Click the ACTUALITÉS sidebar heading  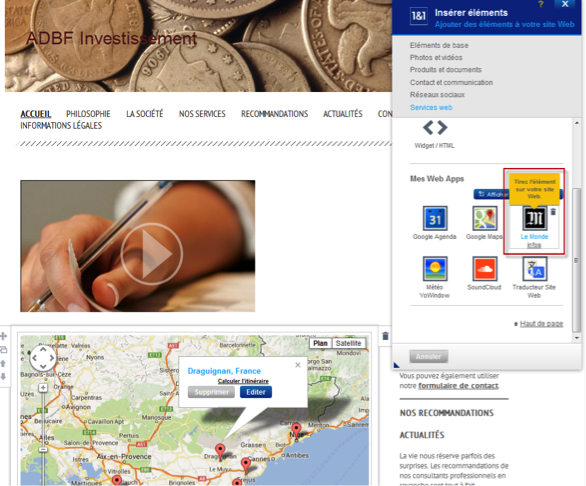coord(422,435)
